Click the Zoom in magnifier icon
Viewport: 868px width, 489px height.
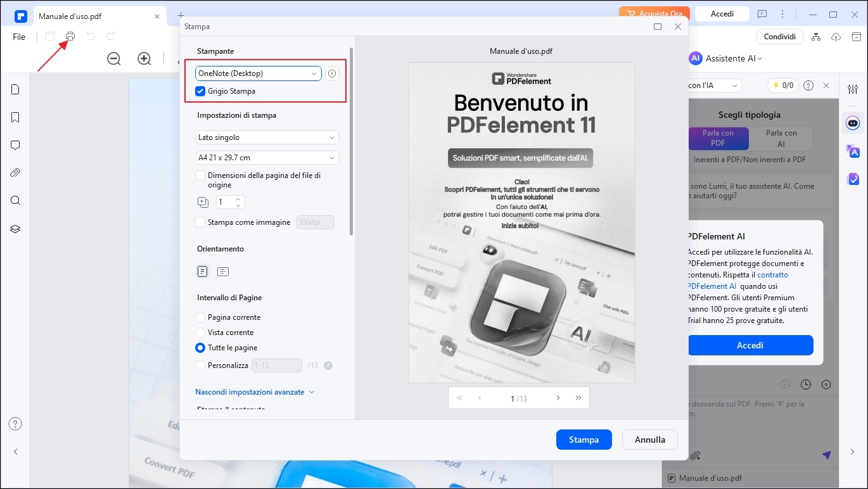(144, 59)
